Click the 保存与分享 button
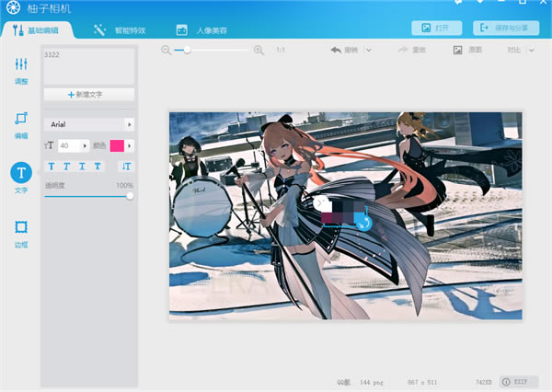The height and width of the screenshot is (392, 552). click(506, 28)
